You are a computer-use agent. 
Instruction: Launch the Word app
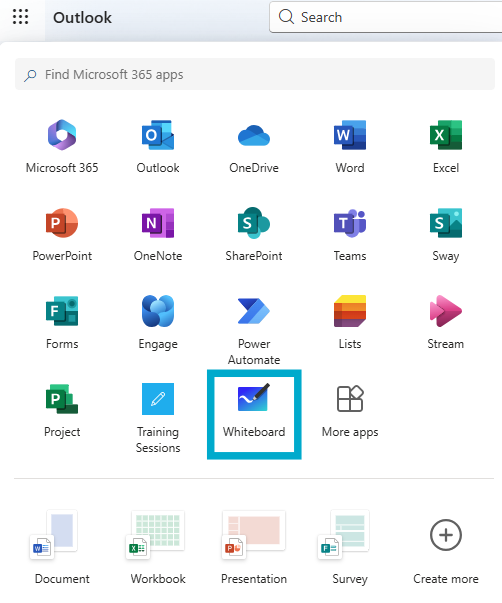coord(350,147)
